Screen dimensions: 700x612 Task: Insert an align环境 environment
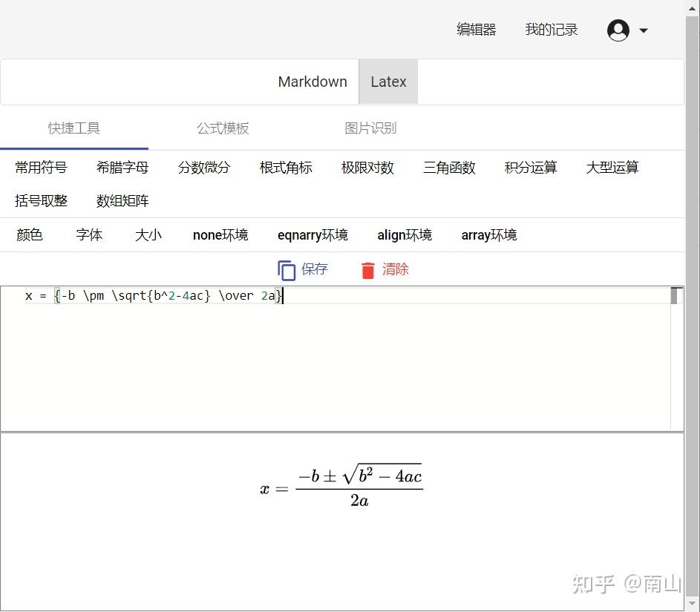[405, 235]
